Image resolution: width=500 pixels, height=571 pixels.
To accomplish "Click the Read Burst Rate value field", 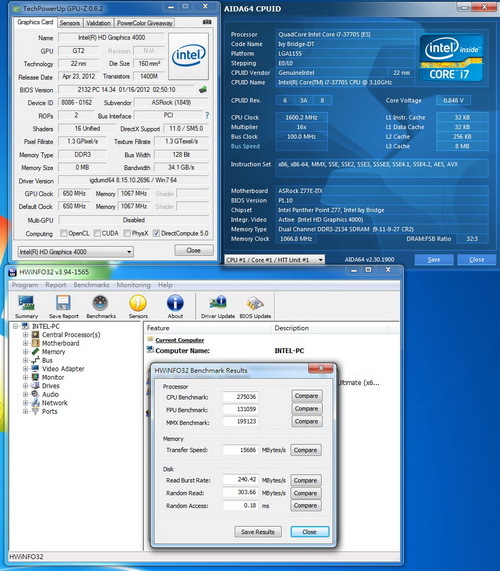I will [x=240, y=480].
